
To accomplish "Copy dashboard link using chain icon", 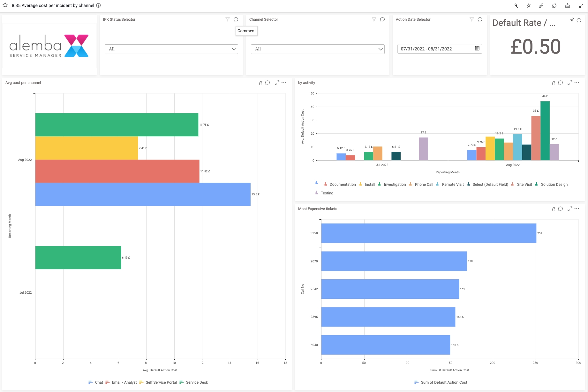I will point(541,6).
